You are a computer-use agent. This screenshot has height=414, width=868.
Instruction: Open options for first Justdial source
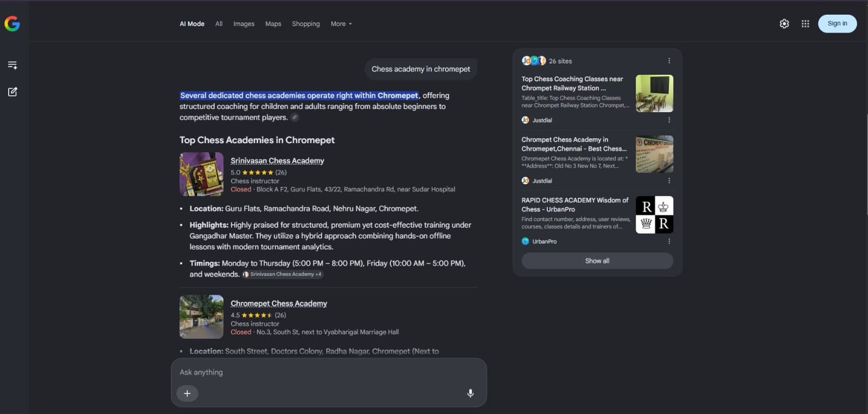669,120
